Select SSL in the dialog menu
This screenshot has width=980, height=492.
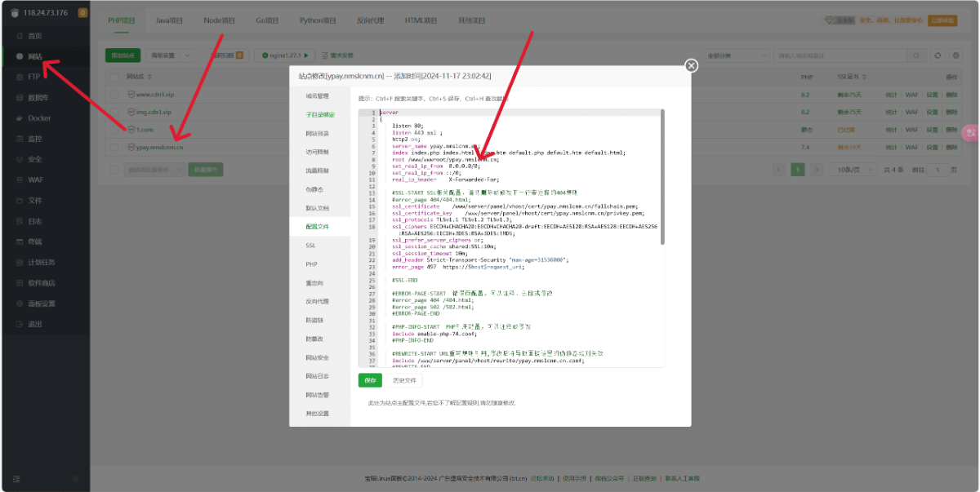[311, 246]
